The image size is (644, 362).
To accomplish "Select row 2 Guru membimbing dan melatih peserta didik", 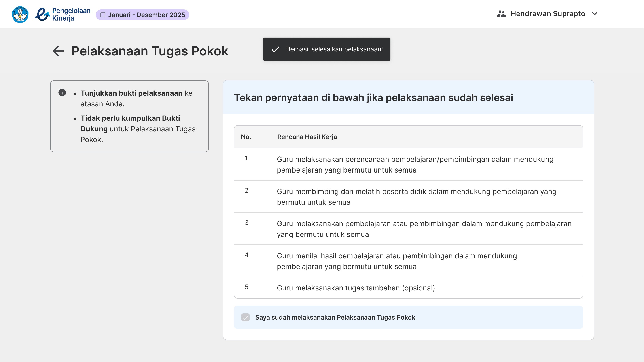I will pos(409,197).
